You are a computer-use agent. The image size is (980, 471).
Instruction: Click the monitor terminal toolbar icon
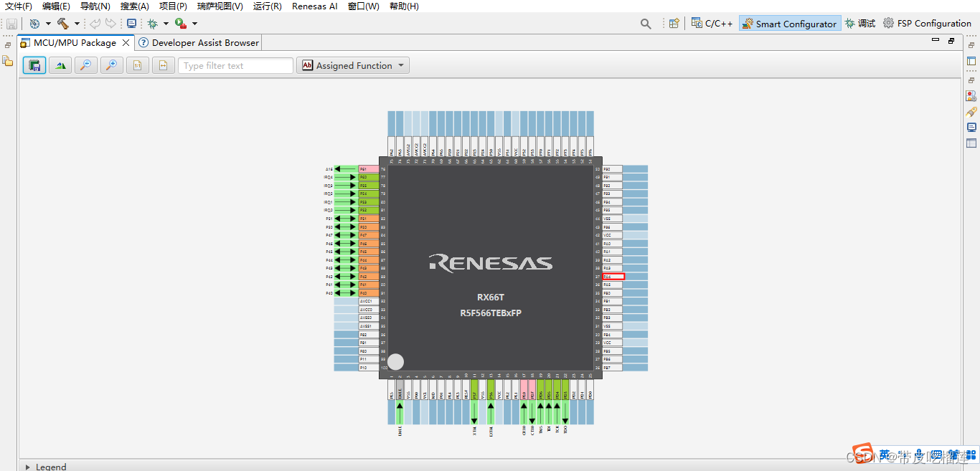point(131,24)
